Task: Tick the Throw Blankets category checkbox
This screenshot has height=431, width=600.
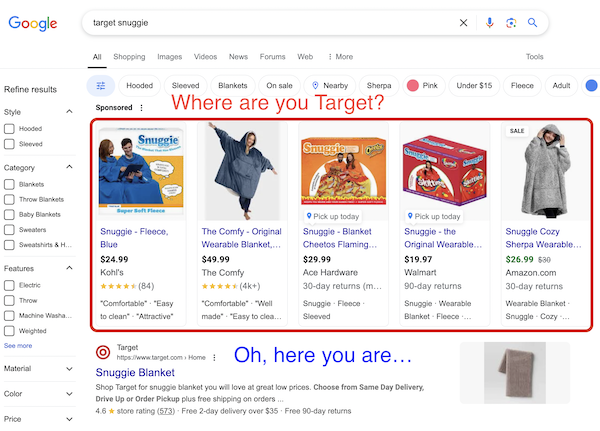Action: [9, 199]
